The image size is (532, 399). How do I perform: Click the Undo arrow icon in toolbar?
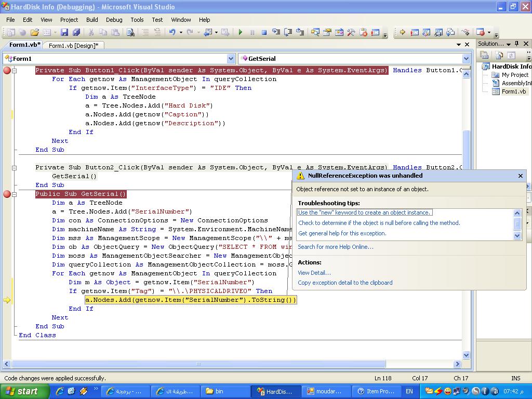pos(172,32)
